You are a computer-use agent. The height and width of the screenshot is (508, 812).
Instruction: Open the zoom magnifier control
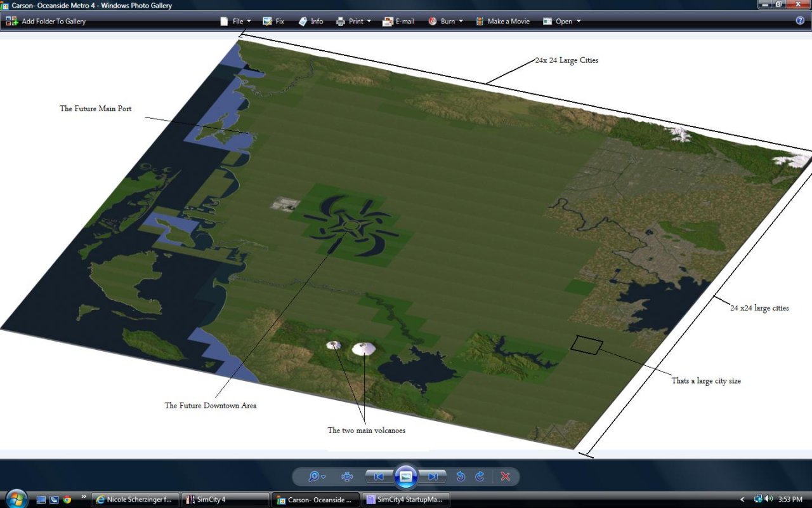[x=316, y=476]
